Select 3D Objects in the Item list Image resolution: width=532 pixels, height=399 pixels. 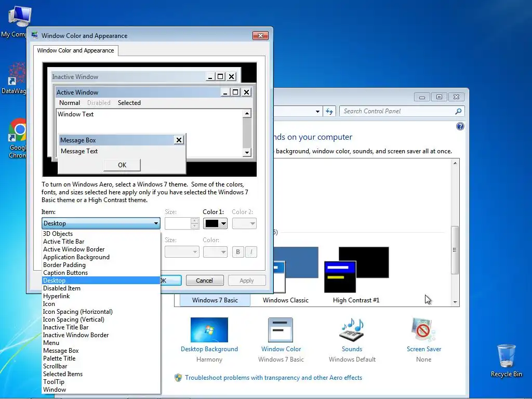point(101,233)
